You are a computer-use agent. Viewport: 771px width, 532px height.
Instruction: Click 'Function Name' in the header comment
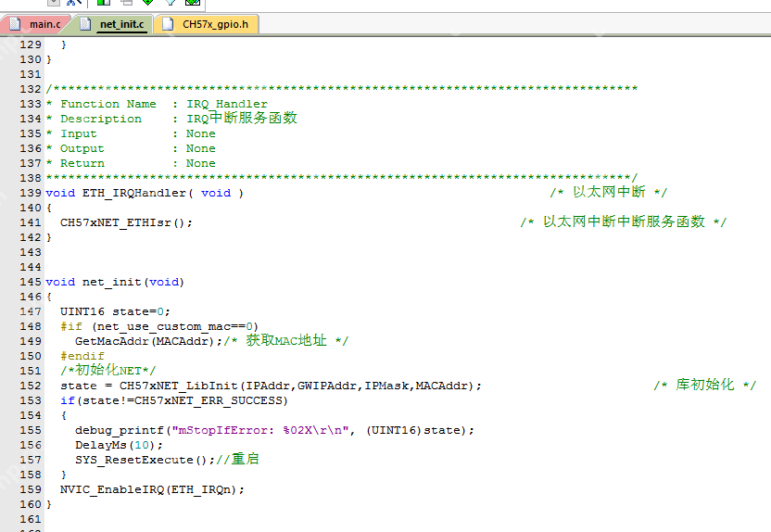[x=108, y=104]
